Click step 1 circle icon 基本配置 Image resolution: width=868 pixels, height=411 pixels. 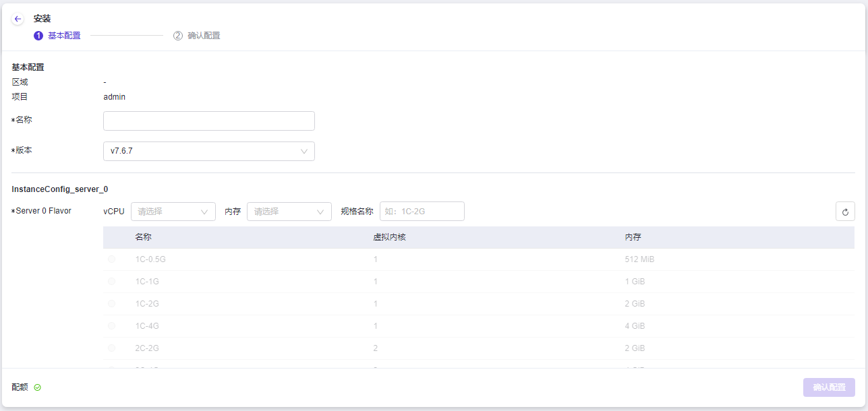coord(38,36)
